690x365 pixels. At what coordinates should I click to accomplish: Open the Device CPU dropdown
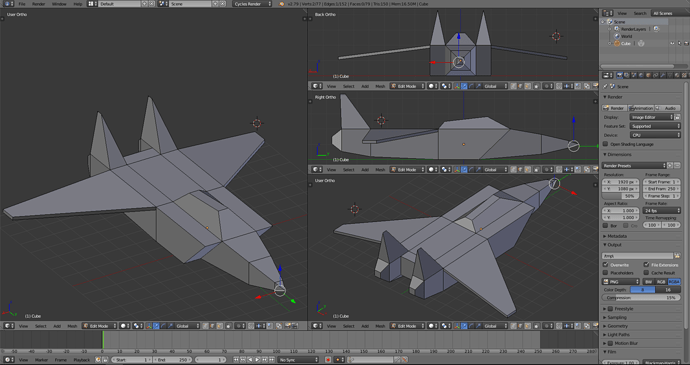pos(655,135)
